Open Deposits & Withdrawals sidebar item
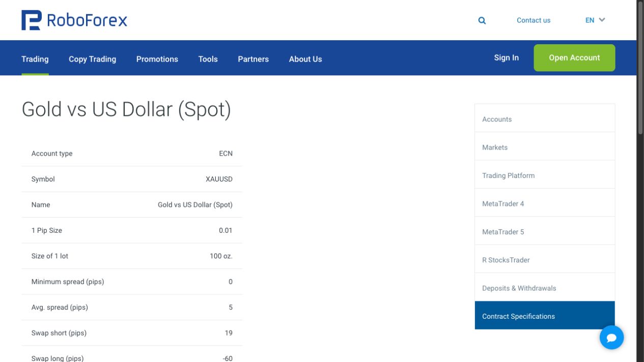This screenshot has width=644, height=362. [545, 288]
